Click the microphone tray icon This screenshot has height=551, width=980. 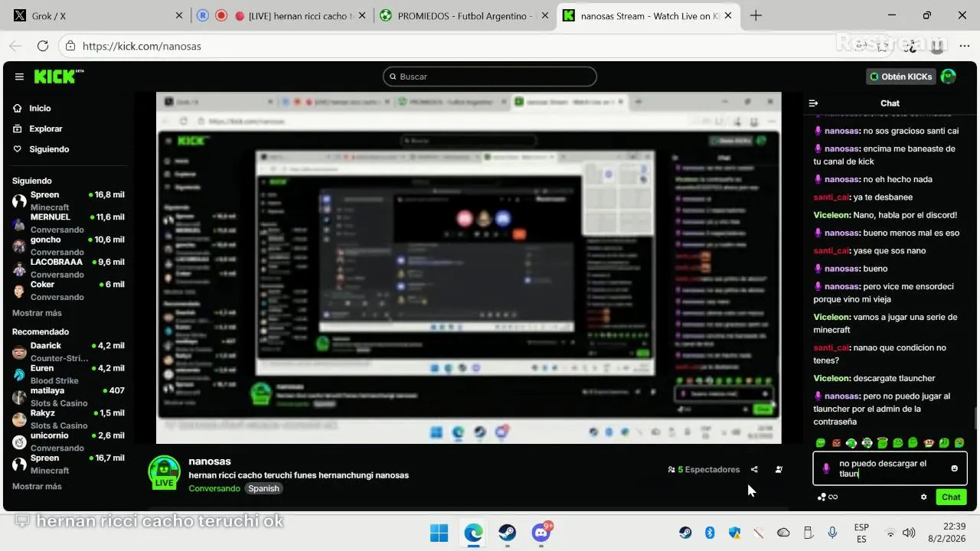pyautogui.click(x=832, y=533)
